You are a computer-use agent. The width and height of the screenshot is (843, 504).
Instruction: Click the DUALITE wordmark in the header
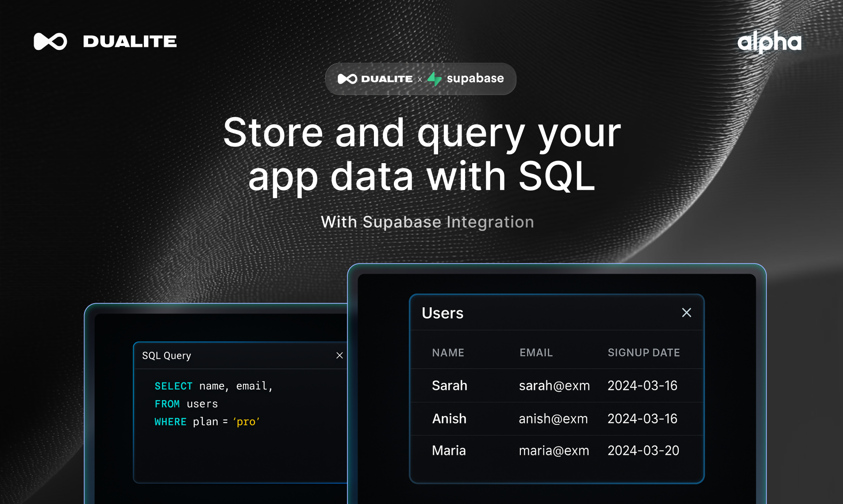[x=130, y=42]
